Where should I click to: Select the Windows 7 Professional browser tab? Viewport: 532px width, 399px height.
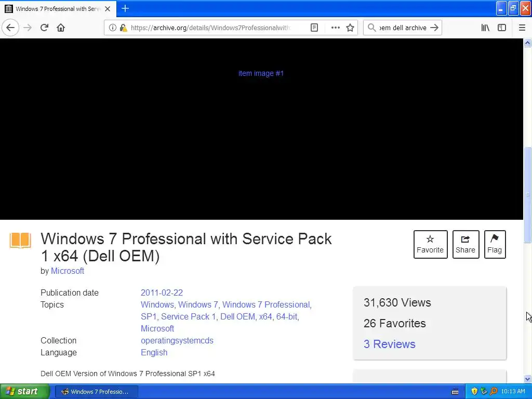tap(58, 8)
